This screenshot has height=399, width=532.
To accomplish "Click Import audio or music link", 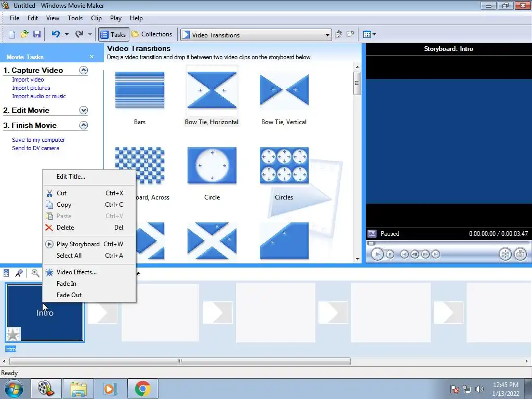I will point(39,96).
